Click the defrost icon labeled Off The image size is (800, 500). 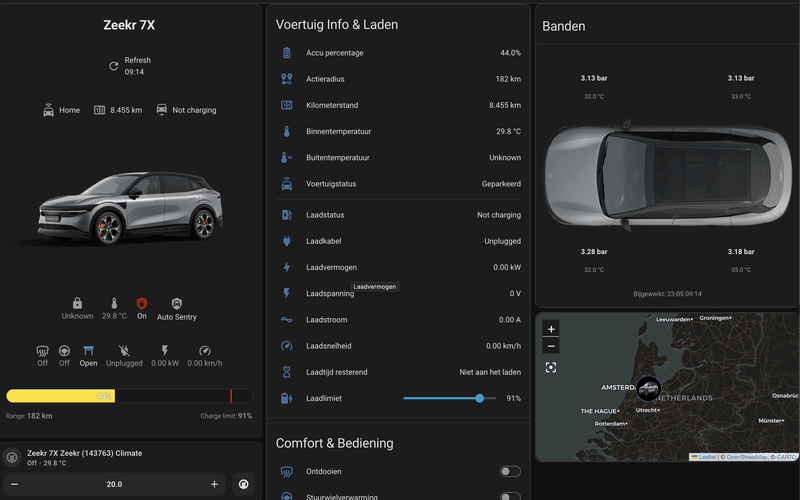(x=42, y=351)
